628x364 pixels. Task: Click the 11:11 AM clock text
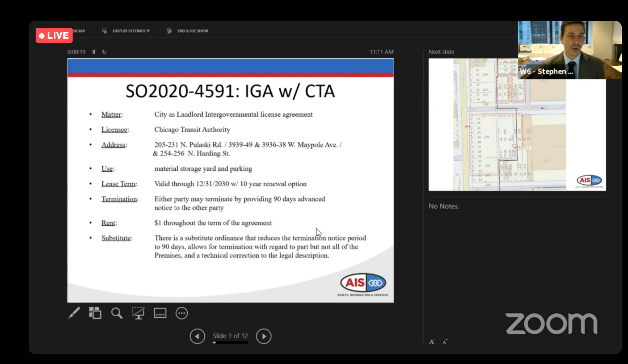tap(381, 52)
